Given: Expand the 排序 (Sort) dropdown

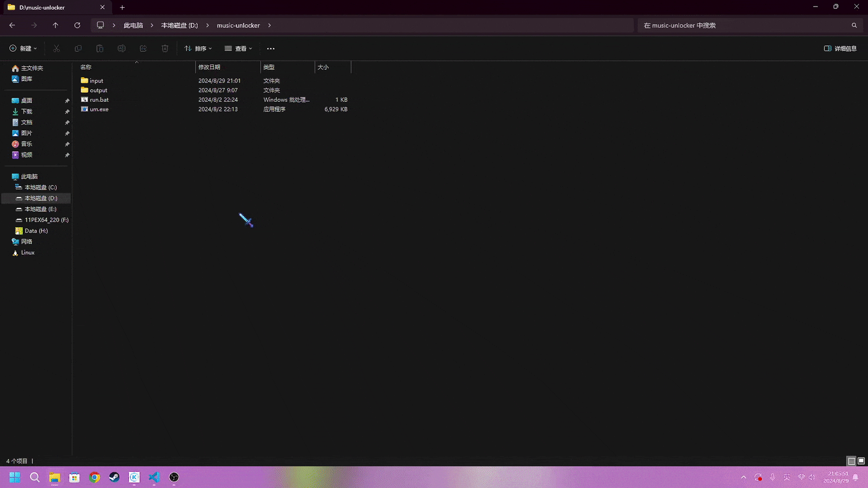Looking at the screenshot, I should pyautogui.click(x=198, y=49).
